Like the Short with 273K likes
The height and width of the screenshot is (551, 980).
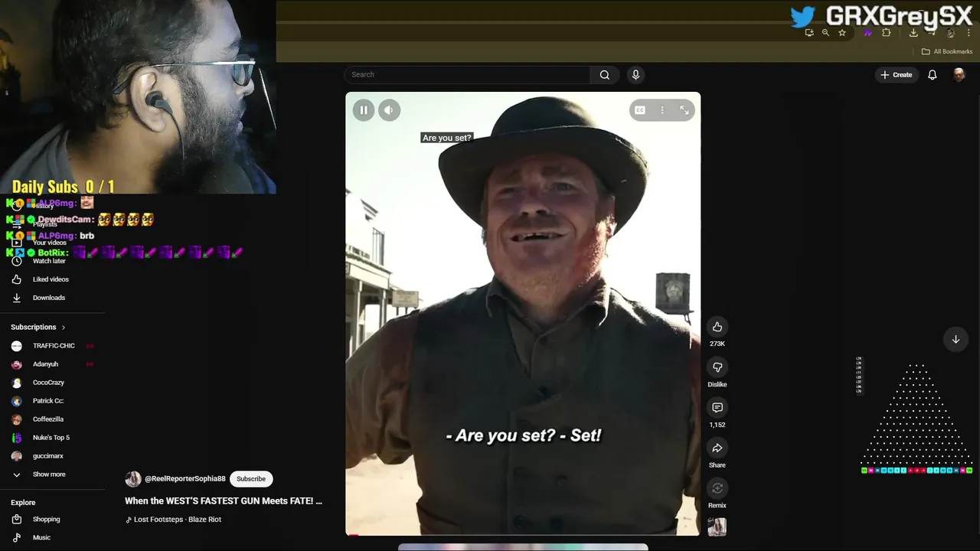pos(717,327)
